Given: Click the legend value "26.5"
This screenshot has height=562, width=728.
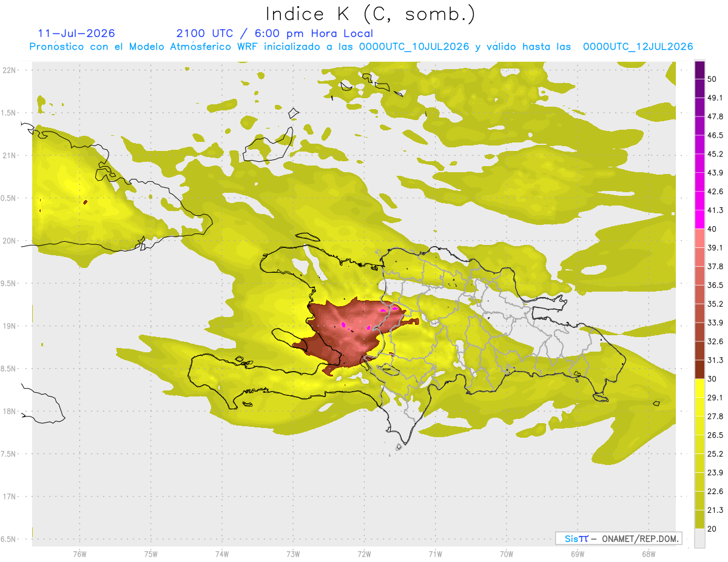Looking at the screenshot, I should pyautogui.click(x=716, y=435).
